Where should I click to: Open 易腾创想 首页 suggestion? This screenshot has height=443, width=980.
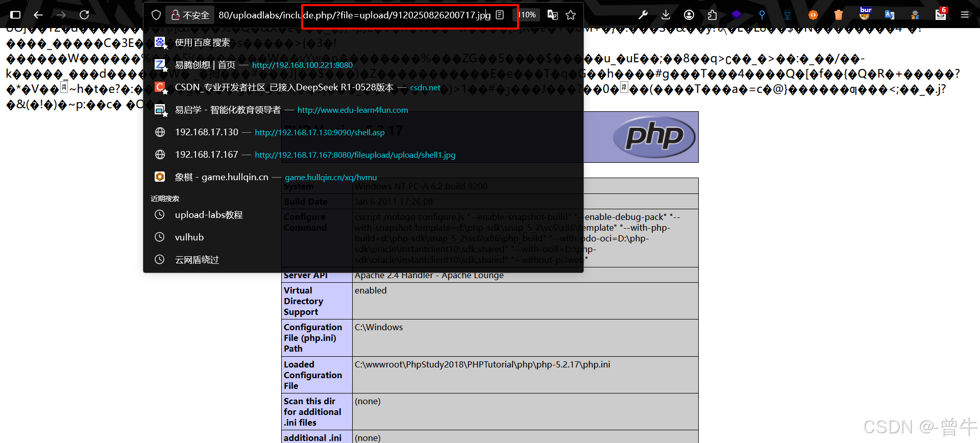(363, 65)
